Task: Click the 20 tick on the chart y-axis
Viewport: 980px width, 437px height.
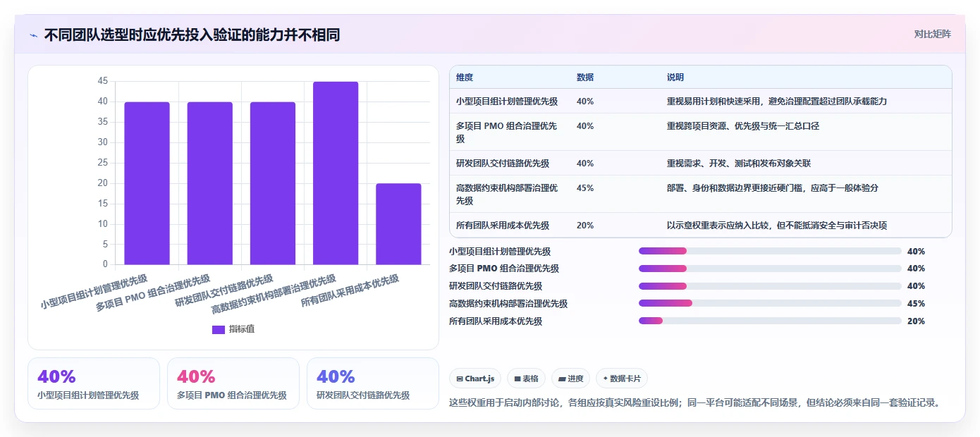Action: [x=103, y=183]
